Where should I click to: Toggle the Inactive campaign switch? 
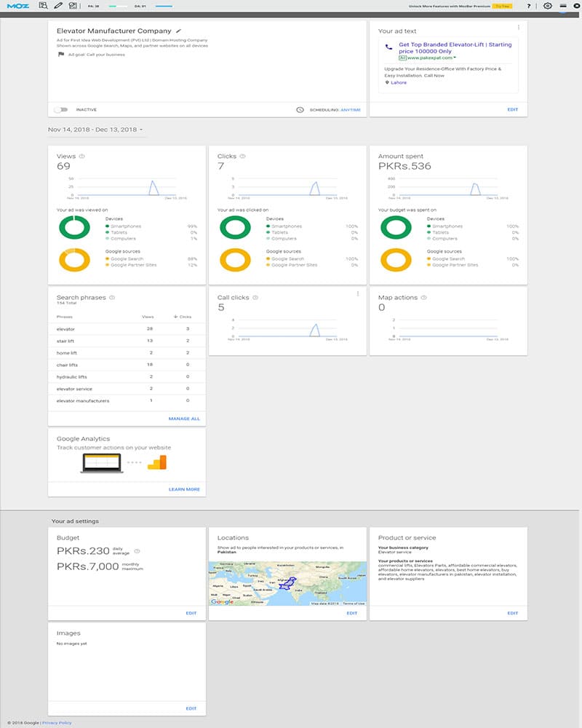point(61,110)
